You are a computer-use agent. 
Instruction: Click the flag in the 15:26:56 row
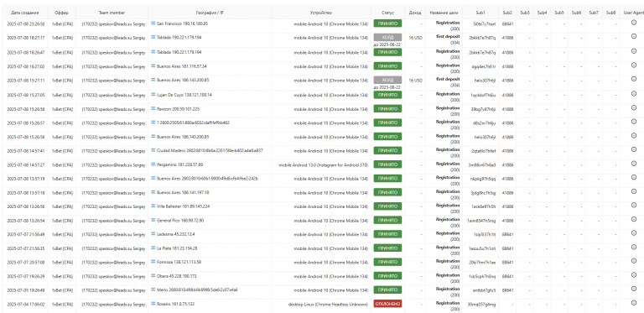153,137
